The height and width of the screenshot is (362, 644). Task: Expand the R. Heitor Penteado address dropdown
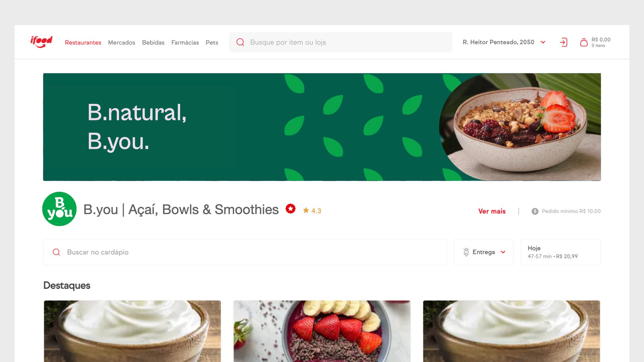pos(504,42)
